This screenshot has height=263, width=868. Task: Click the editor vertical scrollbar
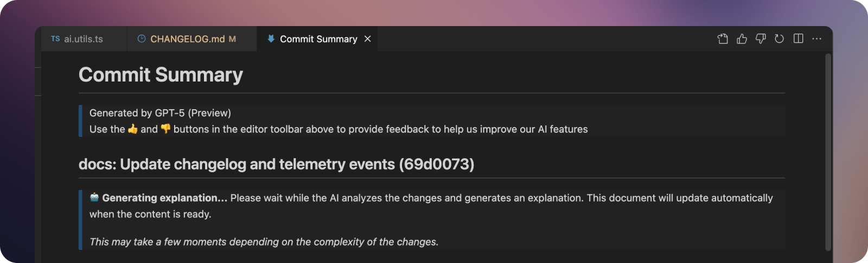(828, 152)
